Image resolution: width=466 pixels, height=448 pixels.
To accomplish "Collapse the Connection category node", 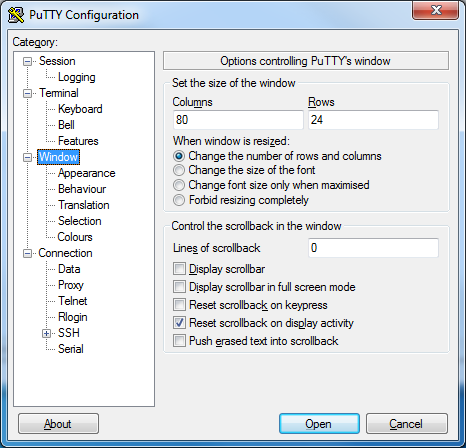I will 27,253.
